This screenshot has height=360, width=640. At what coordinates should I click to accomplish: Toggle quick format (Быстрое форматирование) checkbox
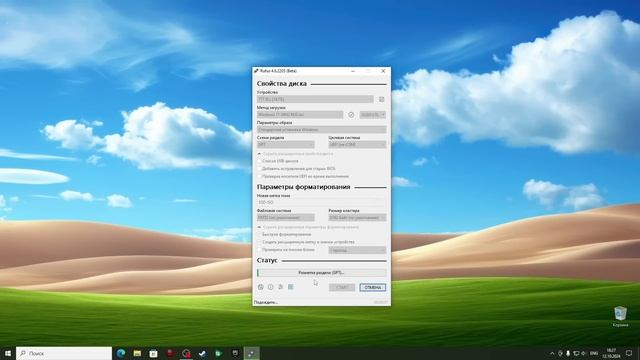260,234
